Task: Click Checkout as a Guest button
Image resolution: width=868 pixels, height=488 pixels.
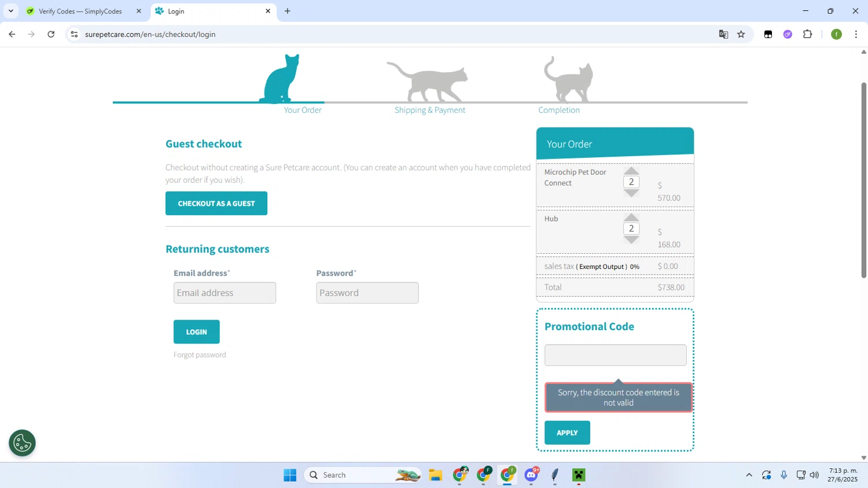Action: pyautogui.click(x=216, y=204)
